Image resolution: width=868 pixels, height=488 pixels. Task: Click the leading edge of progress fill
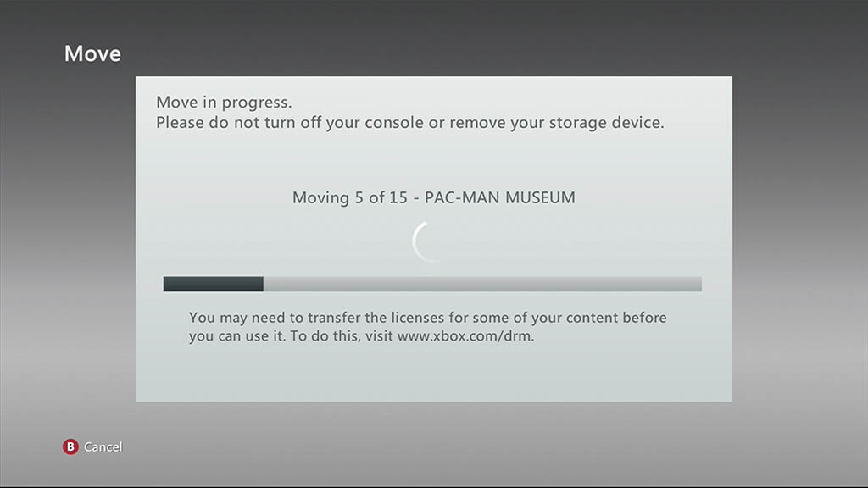262,284
